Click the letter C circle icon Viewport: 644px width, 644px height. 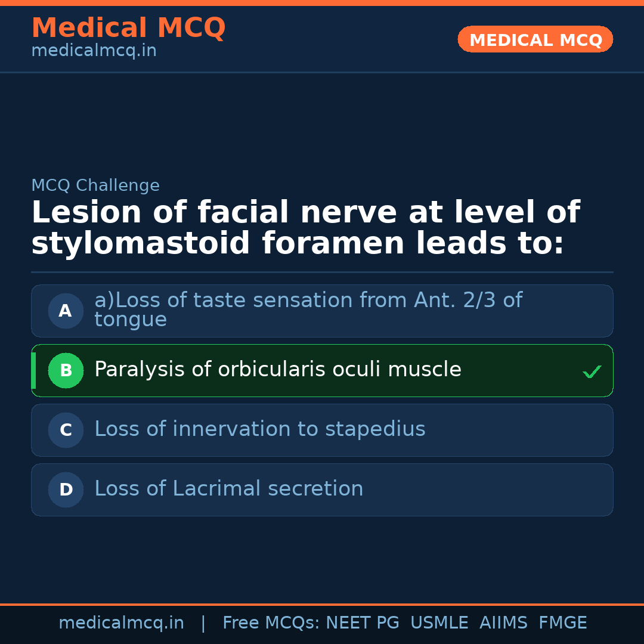pos(66,430)
